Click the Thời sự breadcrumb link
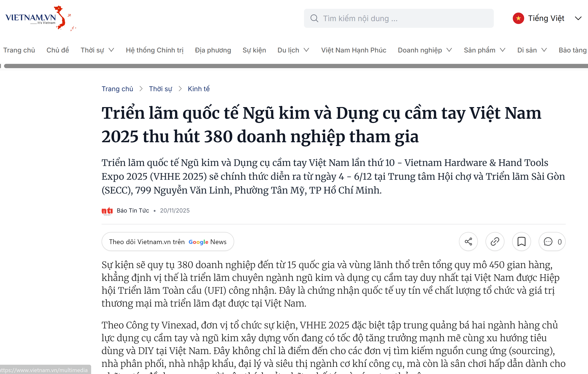Screen dimensions: 588x374 [x=160, y=89]
